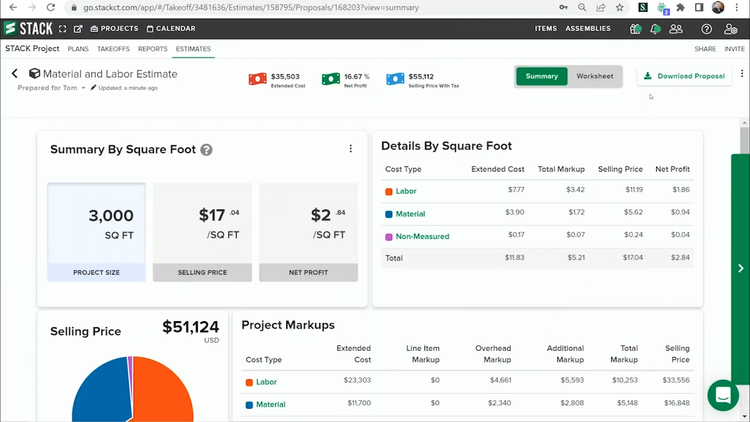Bookmark this page with the star
Screen dimensions: 750x422
[x=620, y=7]
